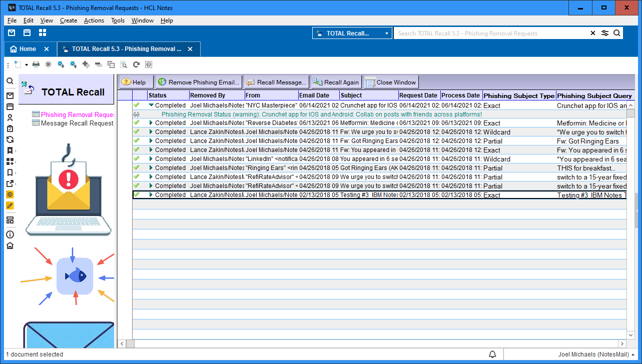Viewport: 642px width, 364px height.
Task: Open Calendar from the left sidebar
Action: tap(10, 106)
